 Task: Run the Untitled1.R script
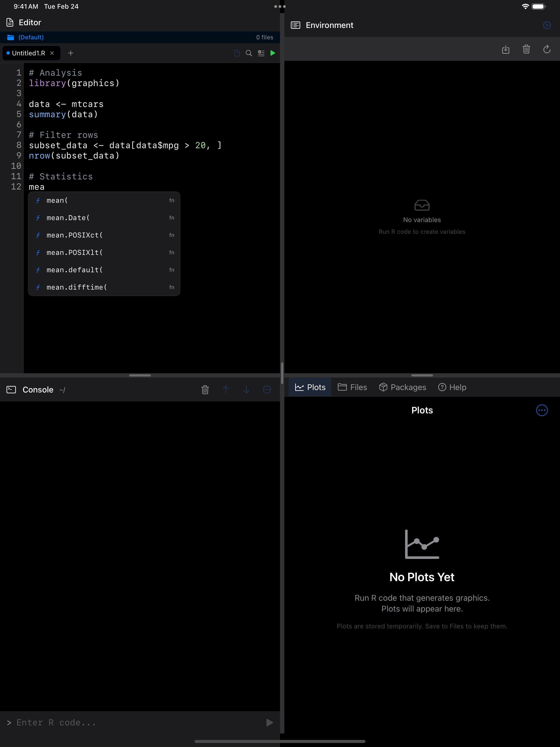(273, 53)
